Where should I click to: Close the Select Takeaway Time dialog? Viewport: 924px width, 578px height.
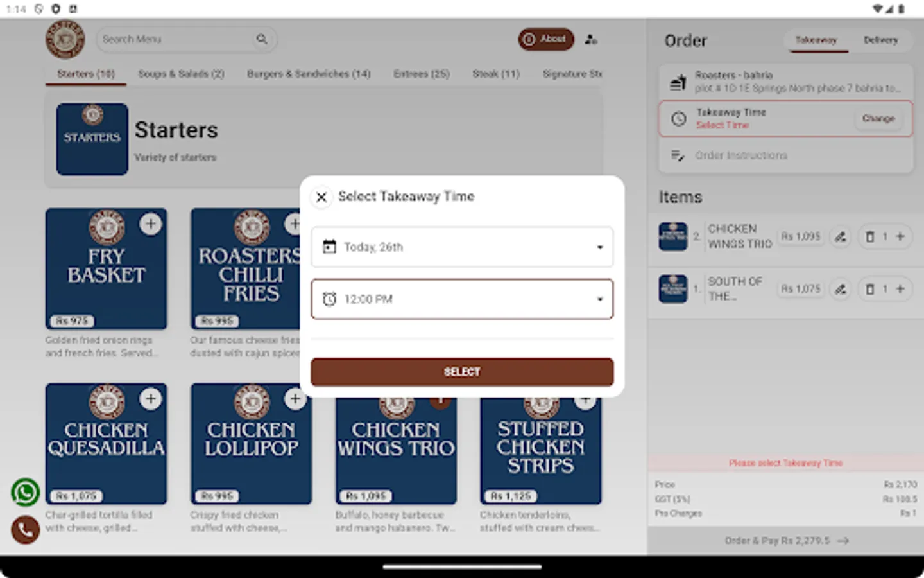tap(321, 197)
